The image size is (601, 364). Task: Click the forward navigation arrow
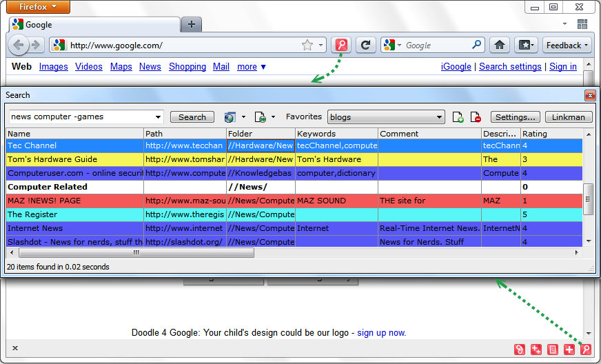tap(36, 45)
